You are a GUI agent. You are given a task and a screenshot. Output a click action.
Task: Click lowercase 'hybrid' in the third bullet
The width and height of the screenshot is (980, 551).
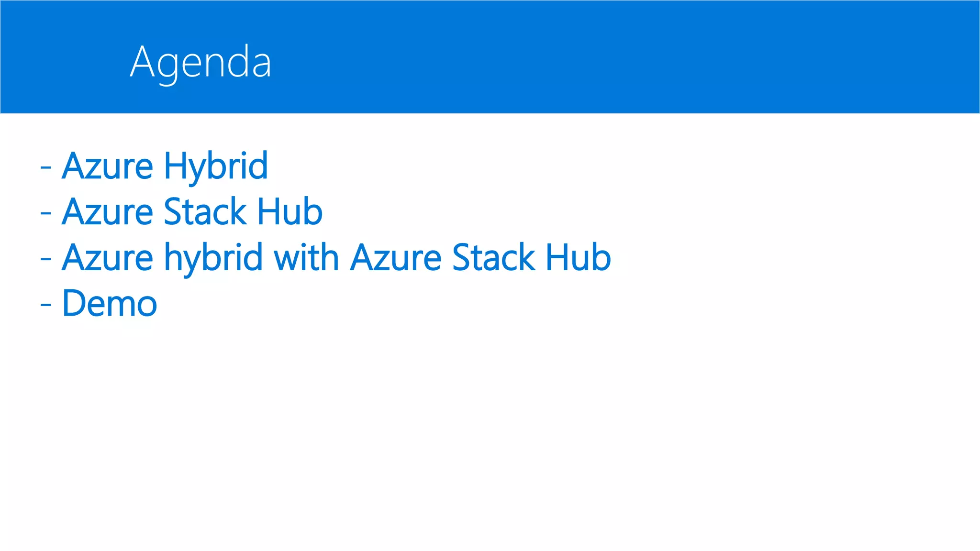click(x=213, y=258)
